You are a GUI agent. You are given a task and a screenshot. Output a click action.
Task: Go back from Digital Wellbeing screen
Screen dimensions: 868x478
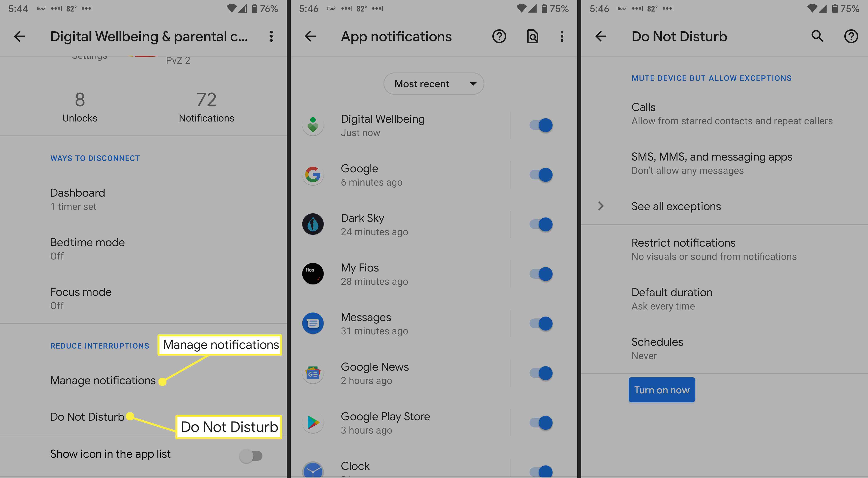coord(20,36)
